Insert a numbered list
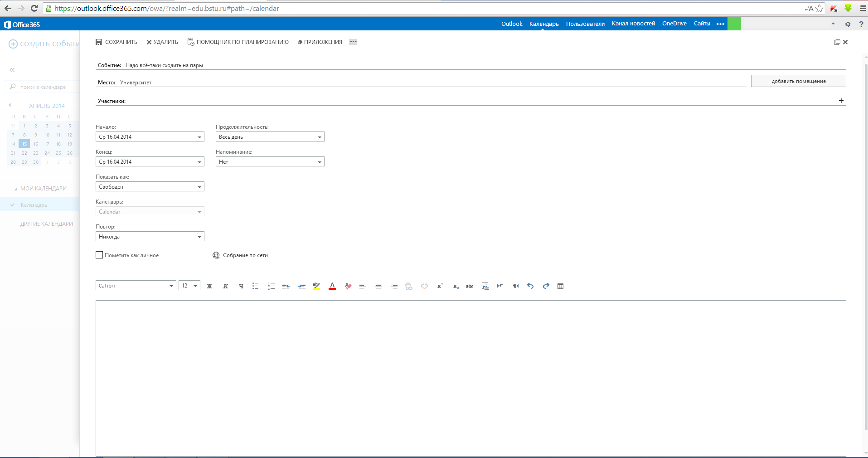This screenshot has height=458, width=868. (x=271, y=286)
